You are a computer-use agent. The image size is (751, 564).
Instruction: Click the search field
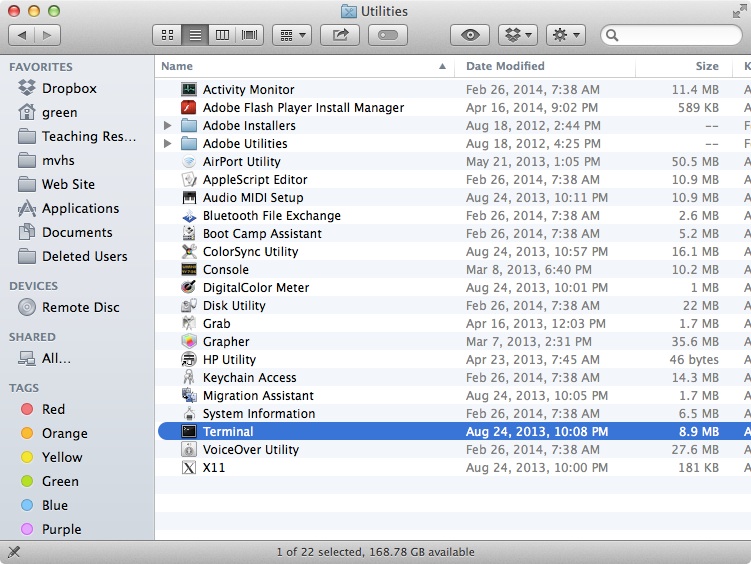pyautogui.click(x=675, y=35)
